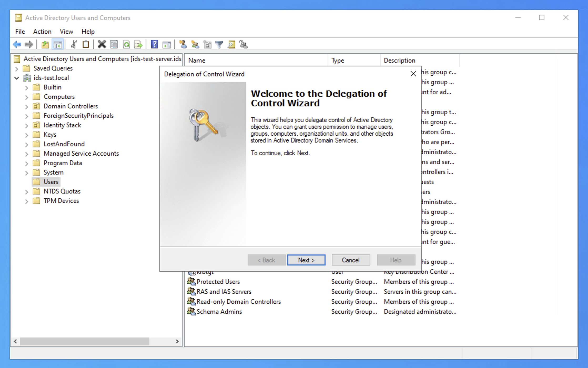Open the View menu

point(66,32)
